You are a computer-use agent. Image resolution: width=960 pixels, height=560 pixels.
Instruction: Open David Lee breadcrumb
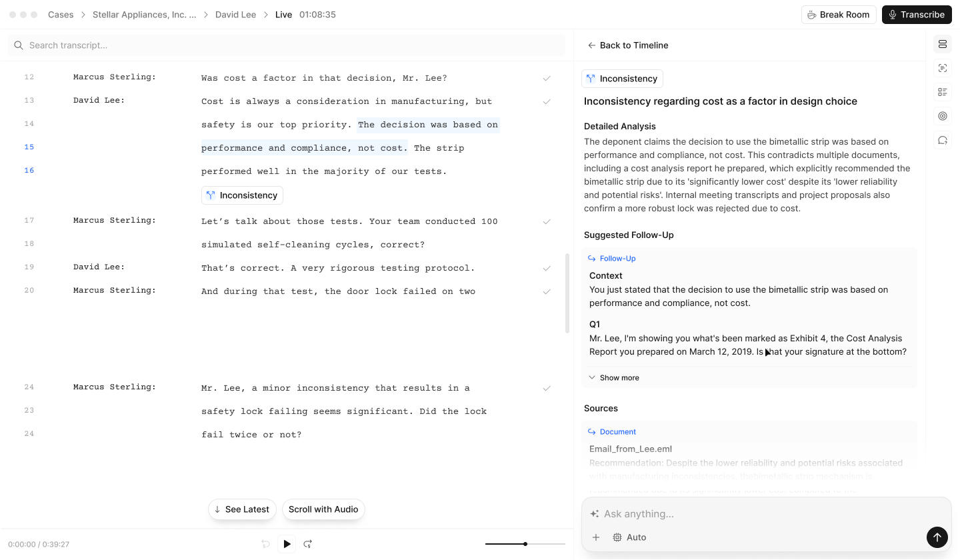click(x=235, y=15)
